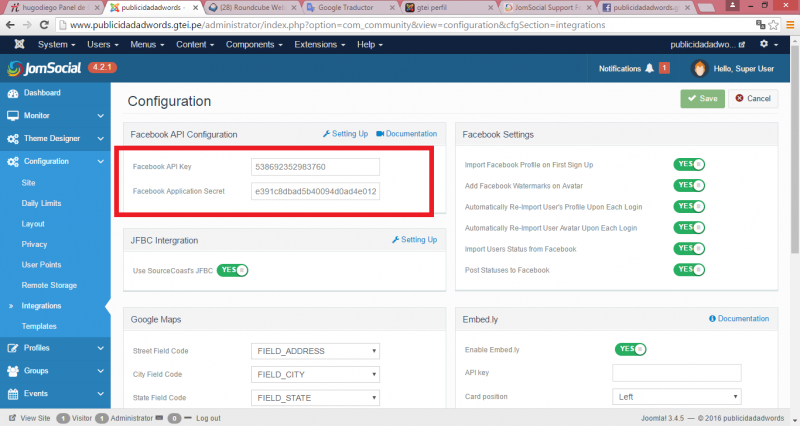Expand Groups sidebar chevron
Image resolution: width=800 pixels, height=426 pixels.
pos(101,371)
